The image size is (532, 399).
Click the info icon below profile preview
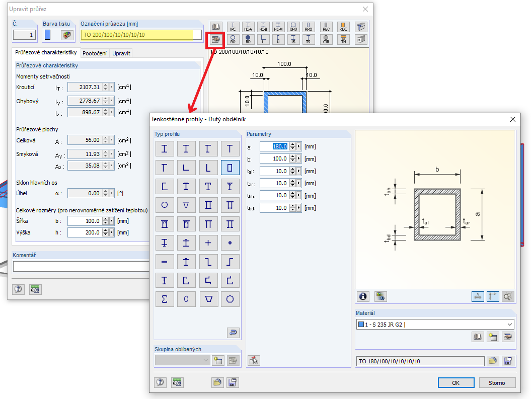(363, 296)
